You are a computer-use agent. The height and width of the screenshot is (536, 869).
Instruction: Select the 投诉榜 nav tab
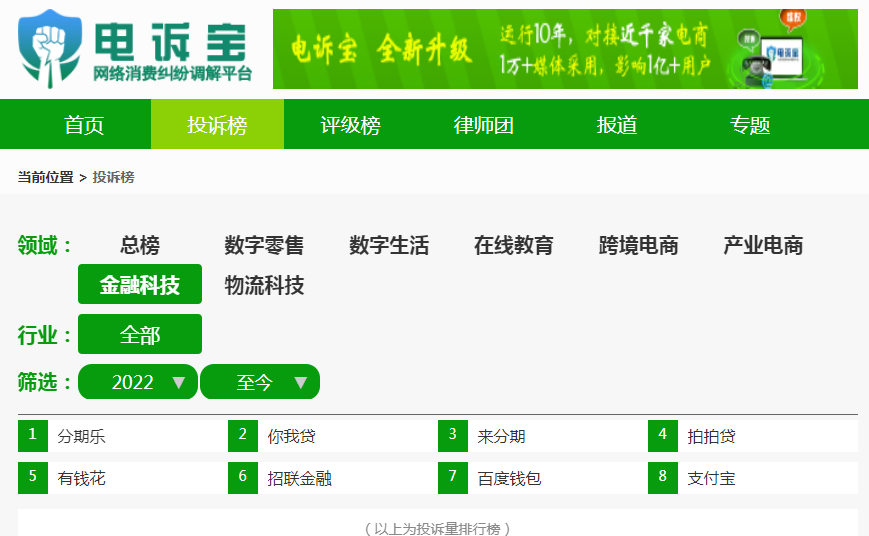(x=217, y=125)
